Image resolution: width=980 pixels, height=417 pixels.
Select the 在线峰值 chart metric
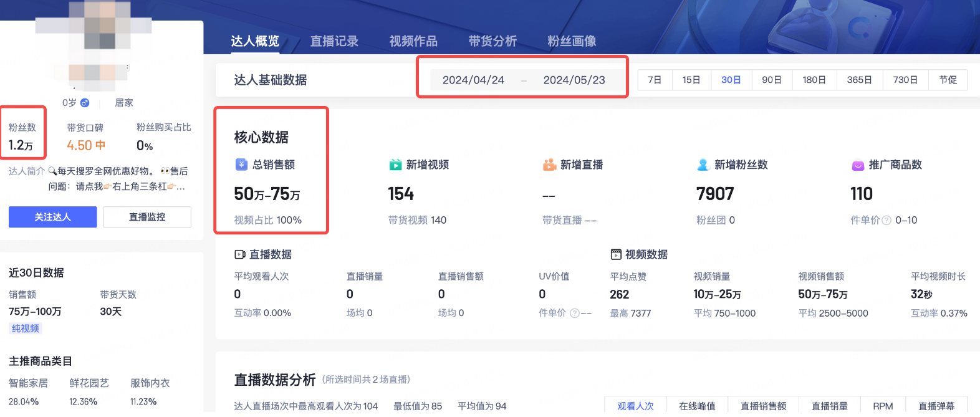click(x=697, y=406)
